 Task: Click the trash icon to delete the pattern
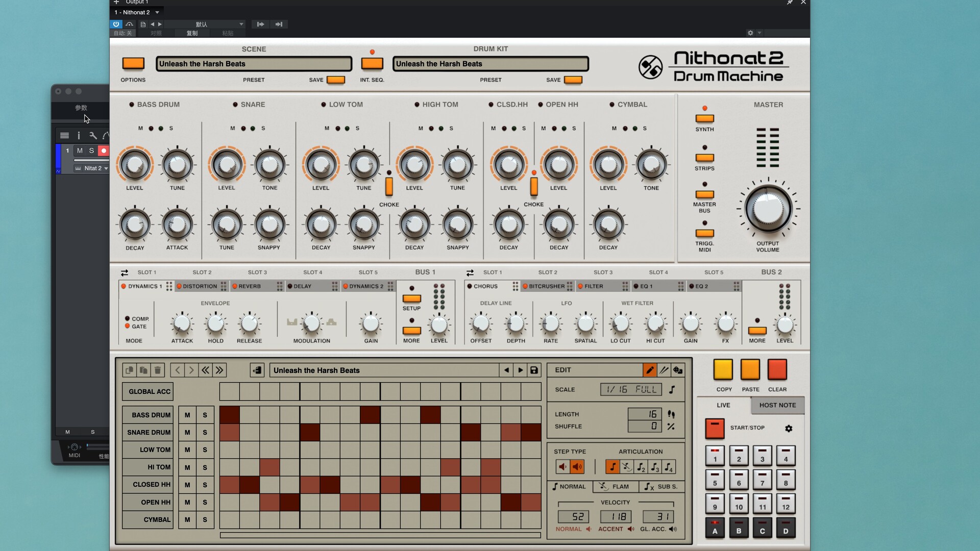tap(158, 370)
